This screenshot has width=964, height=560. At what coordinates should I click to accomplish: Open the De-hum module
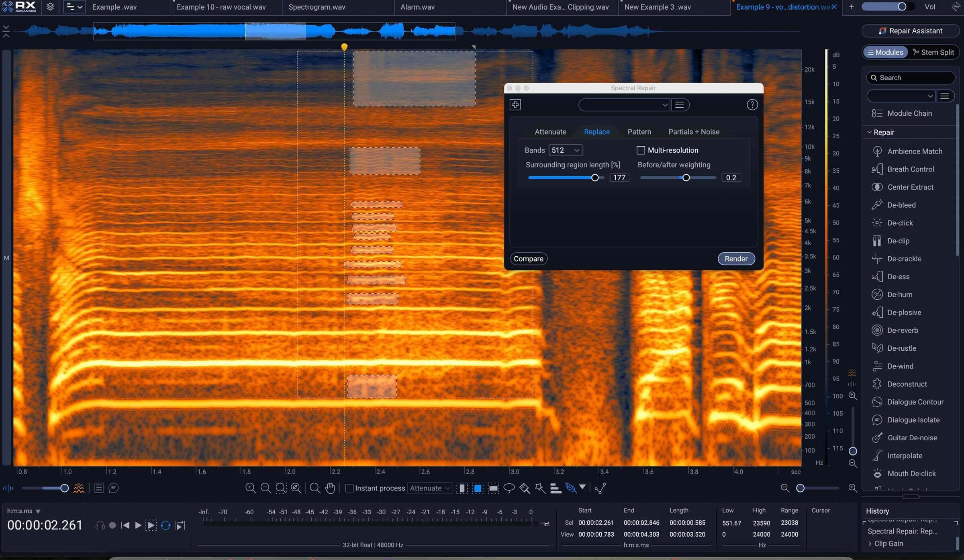(900, 294)
